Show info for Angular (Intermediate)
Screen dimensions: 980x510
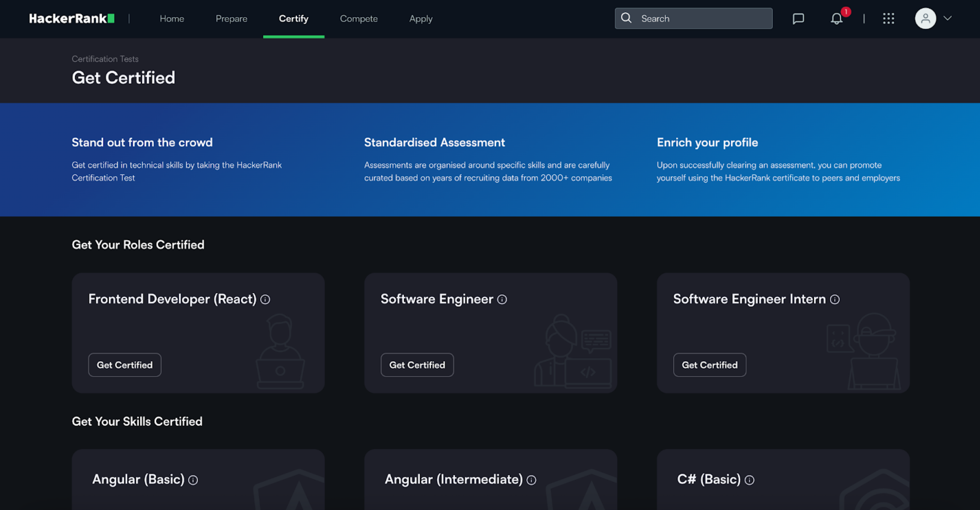click(531, 480)
